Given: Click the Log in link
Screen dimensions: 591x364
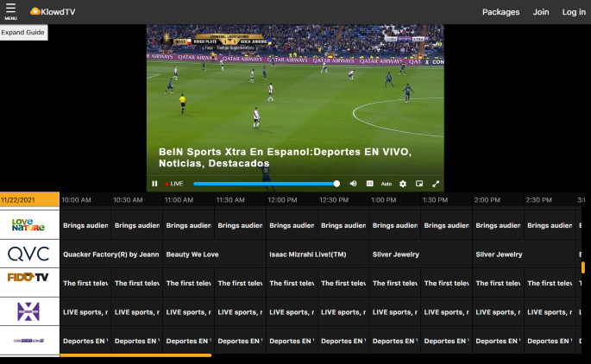Looking at the screenshot, I should tap(574, 12).
